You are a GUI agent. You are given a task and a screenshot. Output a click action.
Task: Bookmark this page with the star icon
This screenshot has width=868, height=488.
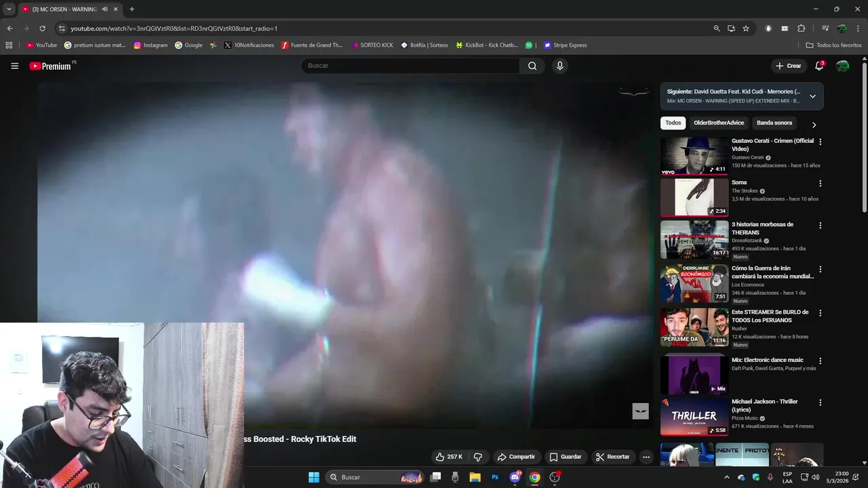[746, 28]
